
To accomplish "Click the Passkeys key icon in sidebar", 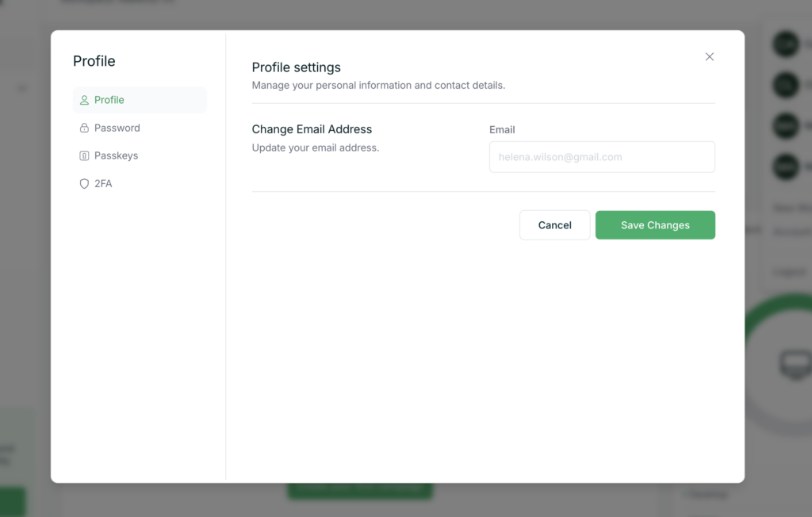I will [84, 155].
